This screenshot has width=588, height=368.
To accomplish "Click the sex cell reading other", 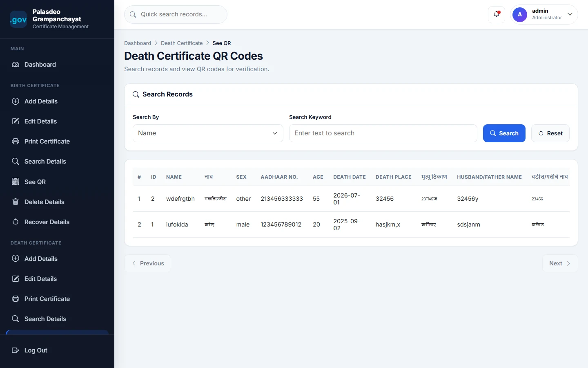I will 243,199.
